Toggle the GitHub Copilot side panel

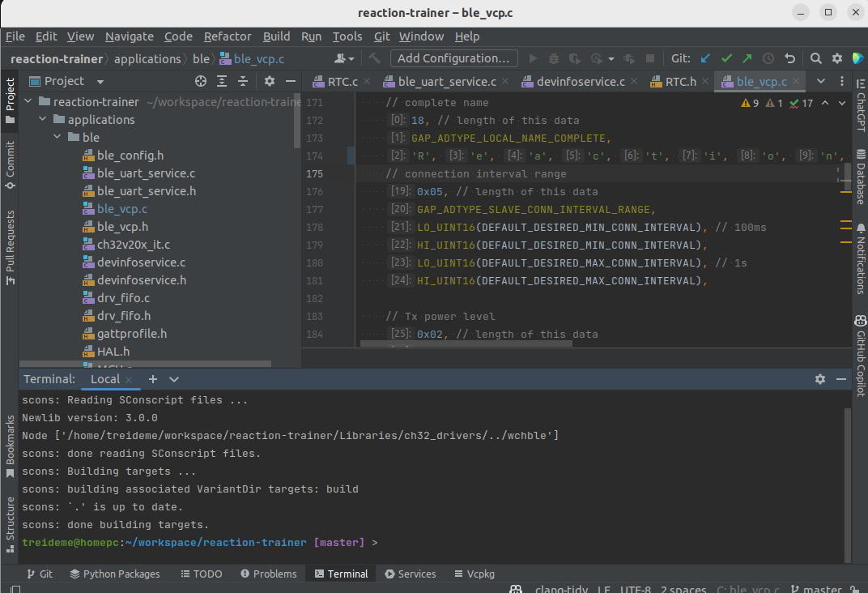pos(860,362)
